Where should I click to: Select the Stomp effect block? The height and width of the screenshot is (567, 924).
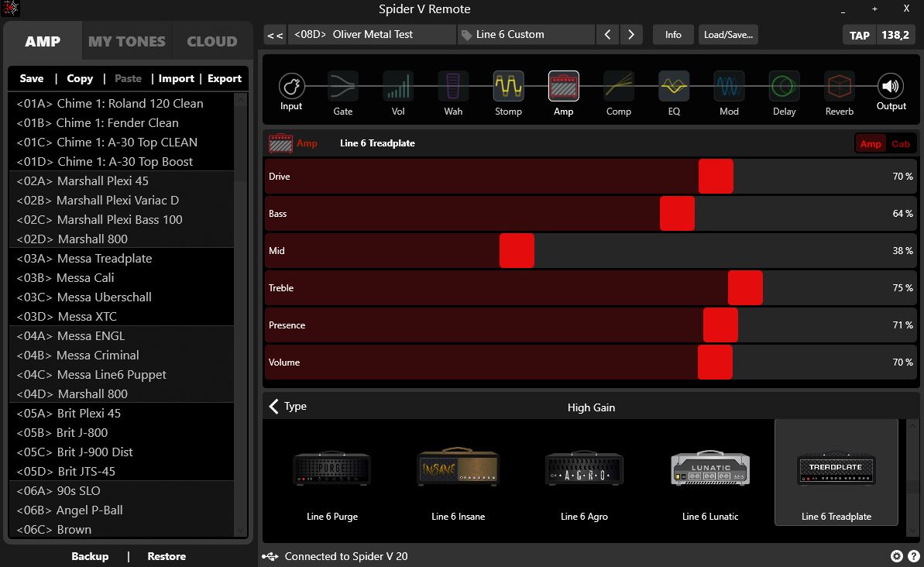point(509,86)
